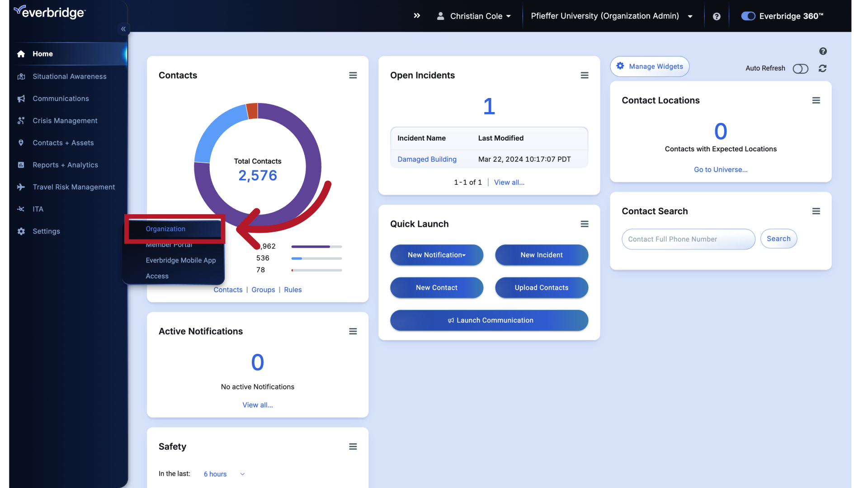The height and width of the screenshot is (488, 868).
Task: Open the Contact Search widget menu icon
Action: (x=816, y=211)
